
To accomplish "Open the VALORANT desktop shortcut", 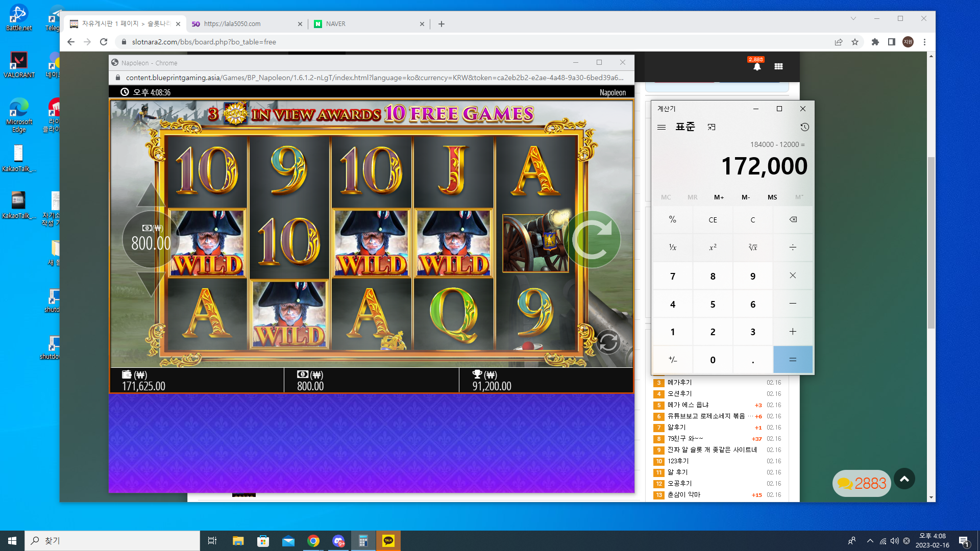I will click(19, 65).
